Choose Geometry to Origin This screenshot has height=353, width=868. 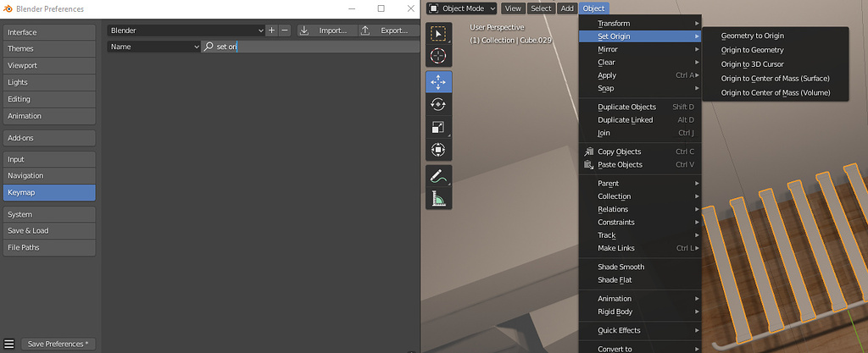(775, 36)
